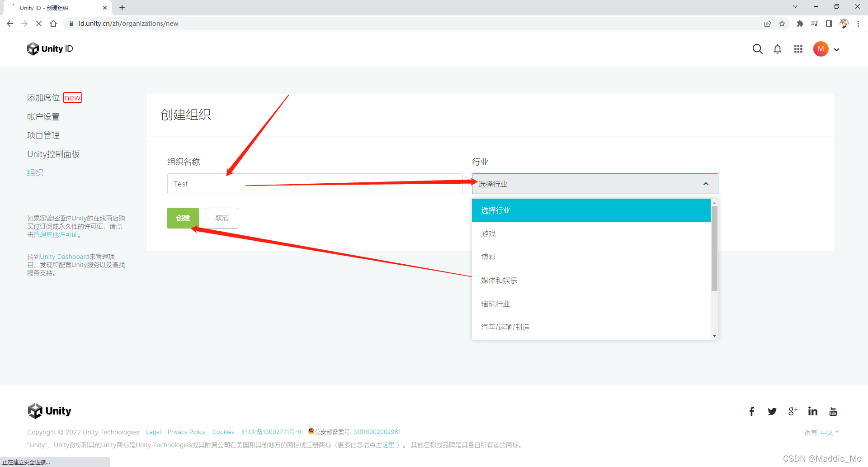Viewport: 868px width, 467px height.
Task: Open the YouTube icon in footer
Action: click(833, 411)
